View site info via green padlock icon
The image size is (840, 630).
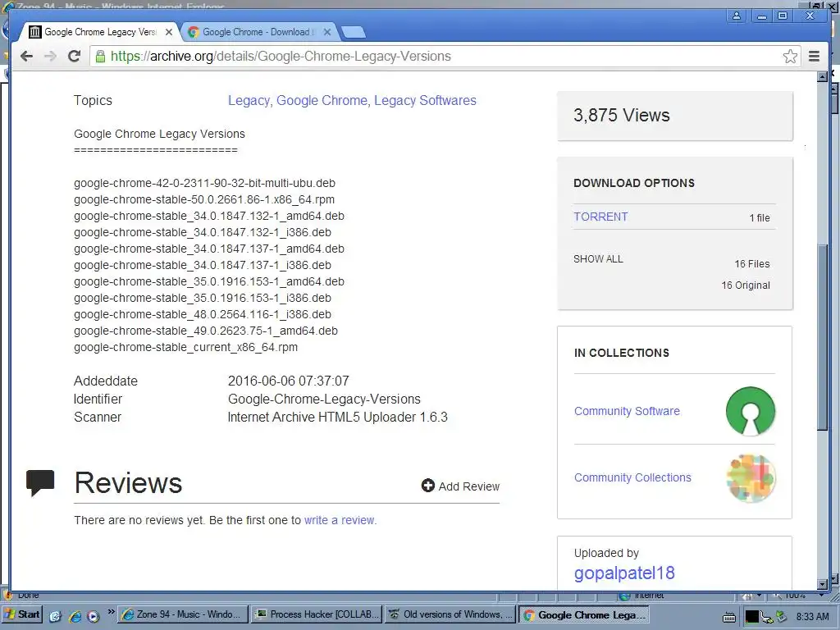pyautogui.click(x=99, y=57)
